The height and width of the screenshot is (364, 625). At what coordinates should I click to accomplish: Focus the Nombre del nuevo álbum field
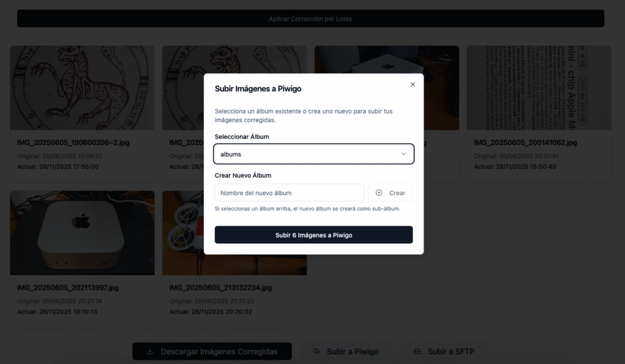click(289, 193)
